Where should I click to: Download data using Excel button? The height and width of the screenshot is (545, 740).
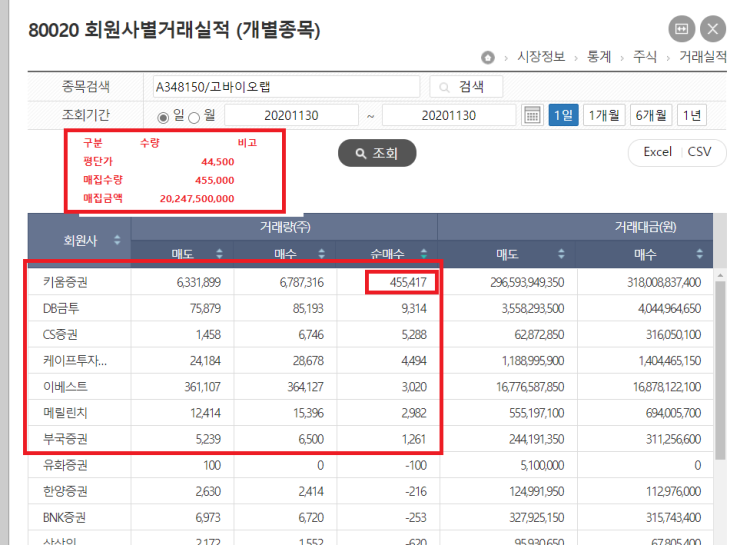pyautogui.click(x=657, y=152)
